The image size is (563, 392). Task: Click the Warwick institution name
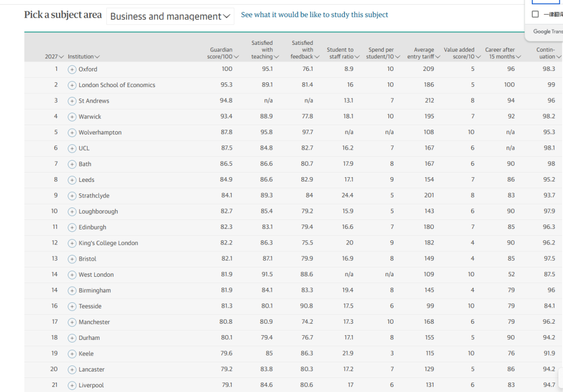(90, 117)
